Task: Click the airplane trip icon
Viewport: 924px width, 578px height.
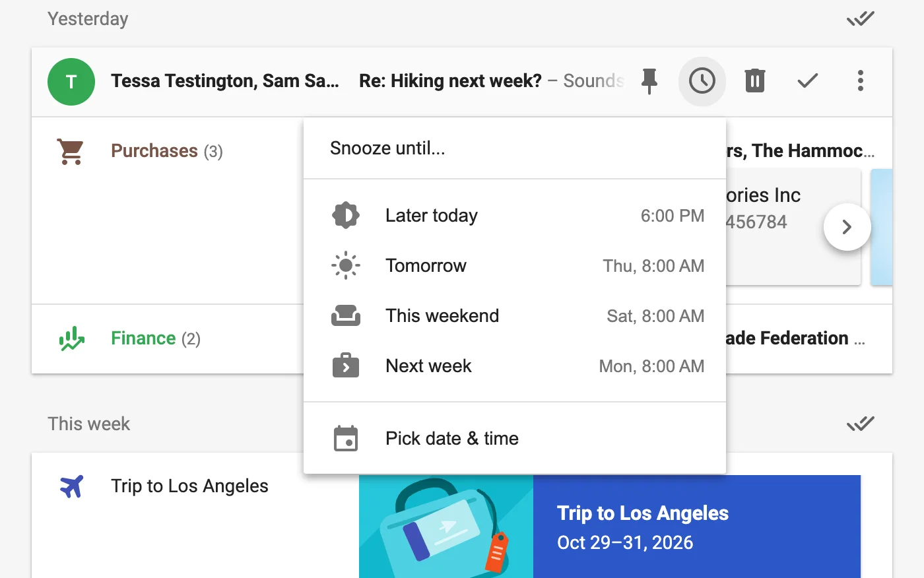Action: [71, 486]
